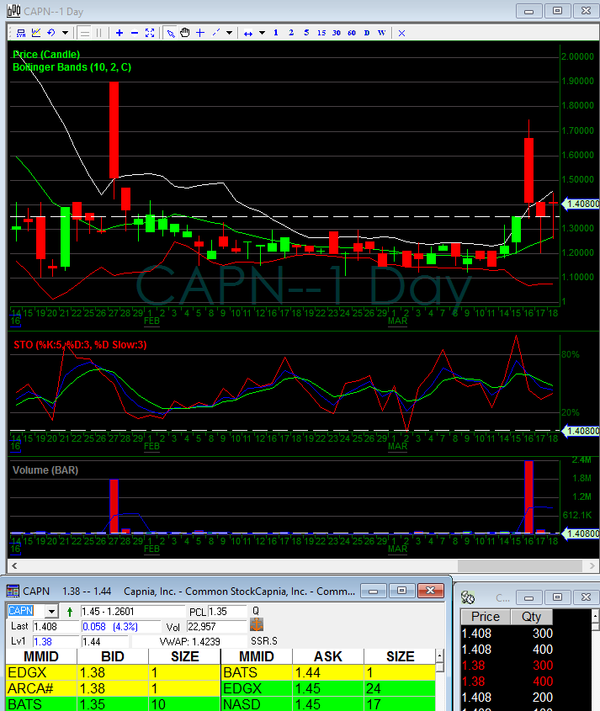Toggle the arrow pointer mode
600x711 pixels.
pyautogui.click(x=171, y=32)
